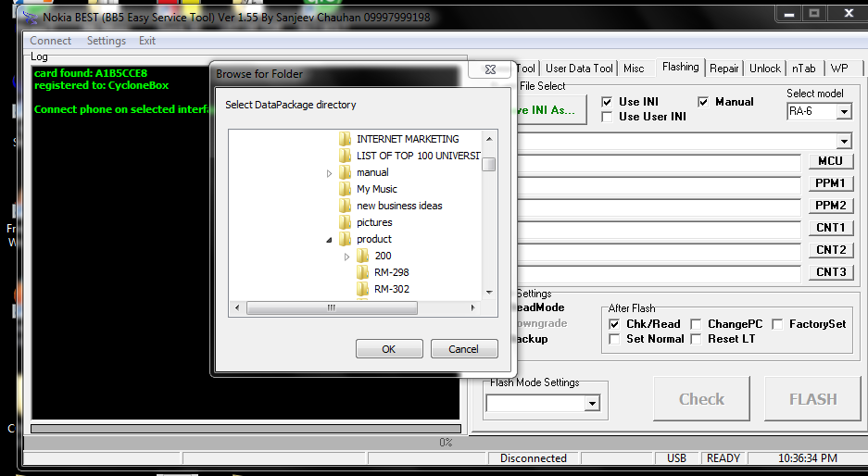Switch to the Repair tab

724,69
